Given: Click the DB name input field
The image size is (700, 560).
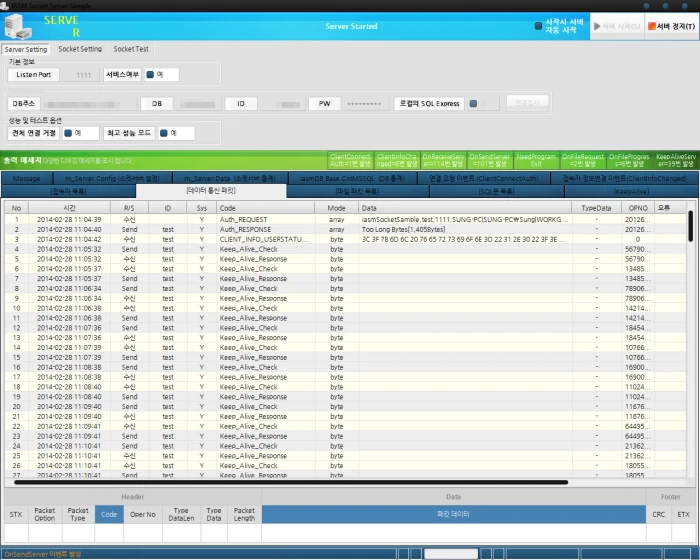Looking at the screenshot, I should [x=199, y=104].
